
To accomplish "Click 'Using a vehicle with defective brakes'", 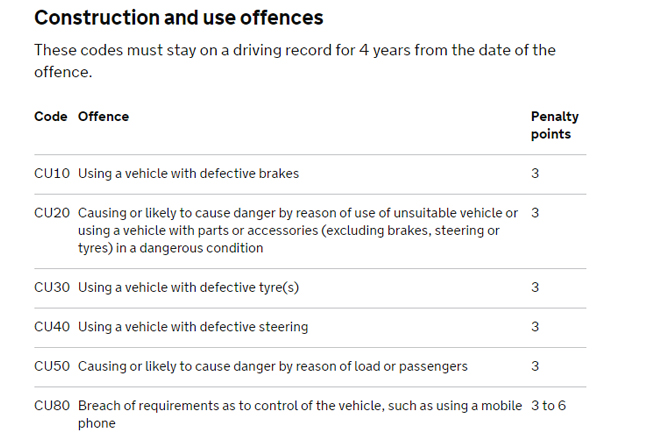I will coord(189,173).
